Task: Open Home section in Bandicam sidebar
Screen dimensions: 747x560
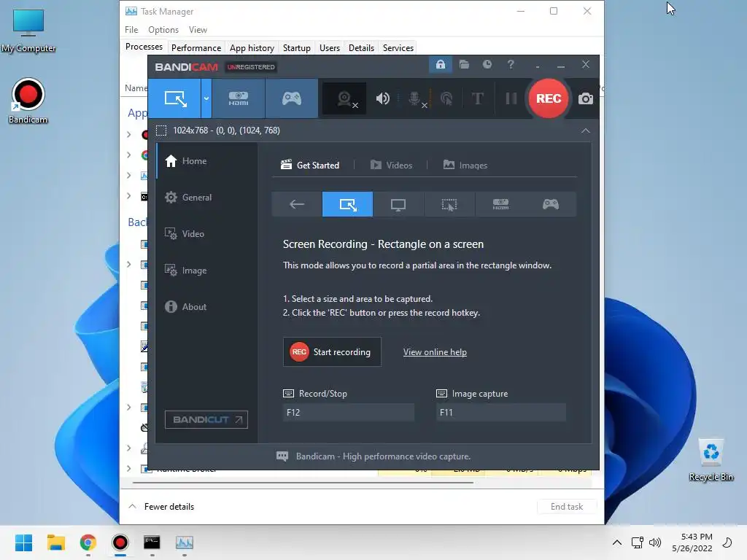Action: point(206,161)
